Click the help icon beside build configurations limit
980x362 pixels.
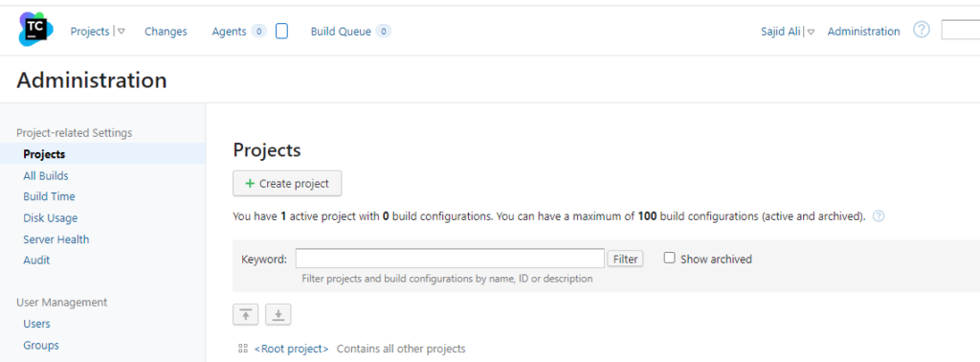pyautogui.click(x=879, y=216)
